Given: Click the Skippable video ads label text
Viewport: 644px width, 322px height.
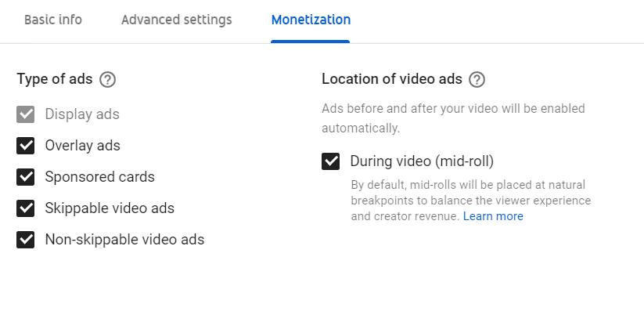Looking at the screenshot, I should (x=110, y=208).
